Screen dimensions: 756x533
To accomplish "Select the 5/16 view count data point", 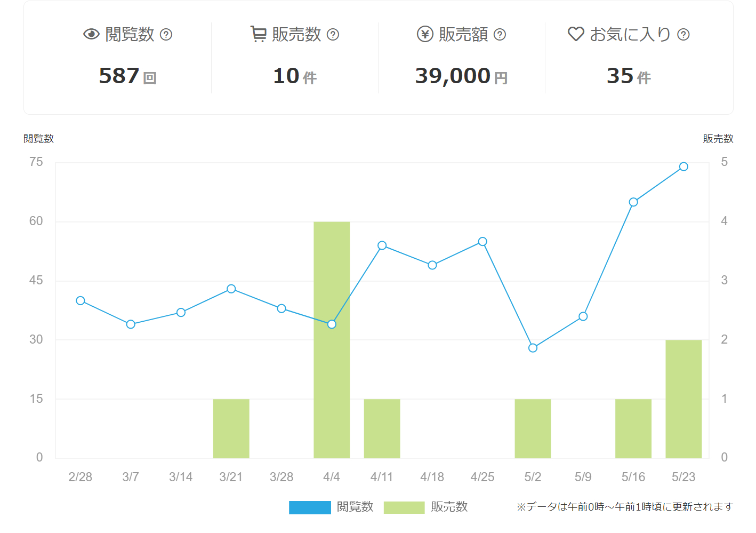I will point(633,202).
